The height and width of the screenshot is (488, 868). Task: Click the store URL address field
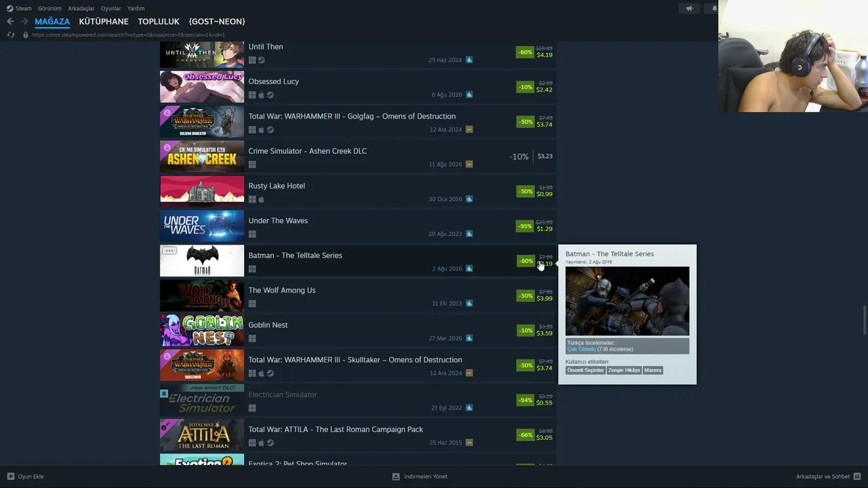[129, 35]
